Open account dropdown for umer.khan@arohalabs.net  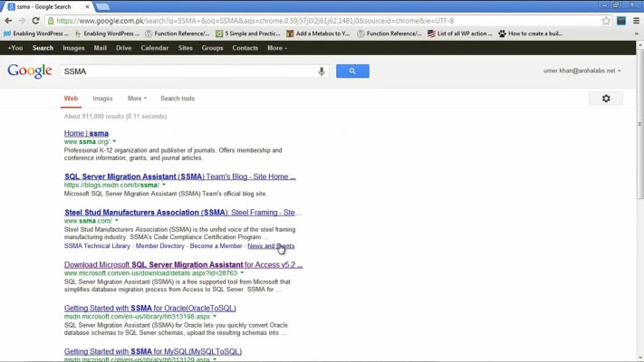[582, 71]
